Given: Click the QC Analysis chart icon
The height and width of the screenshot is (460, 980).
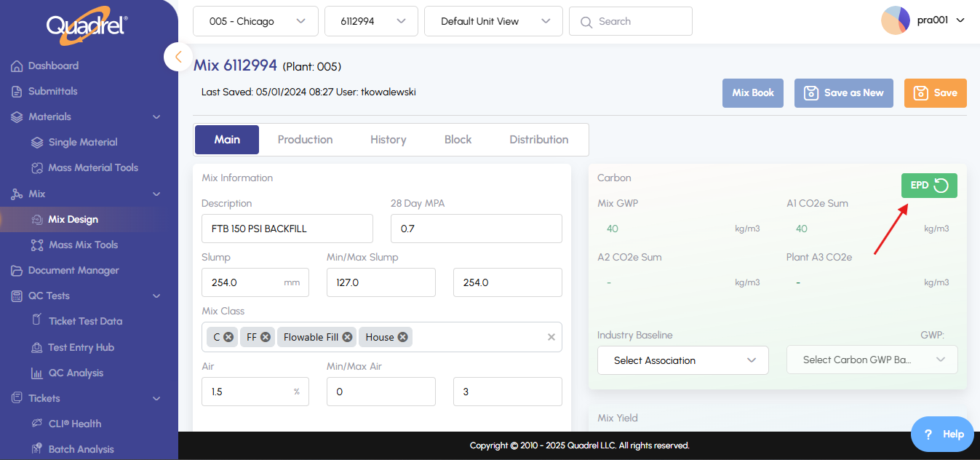Looking at the screenshot, I should (37, 373).
